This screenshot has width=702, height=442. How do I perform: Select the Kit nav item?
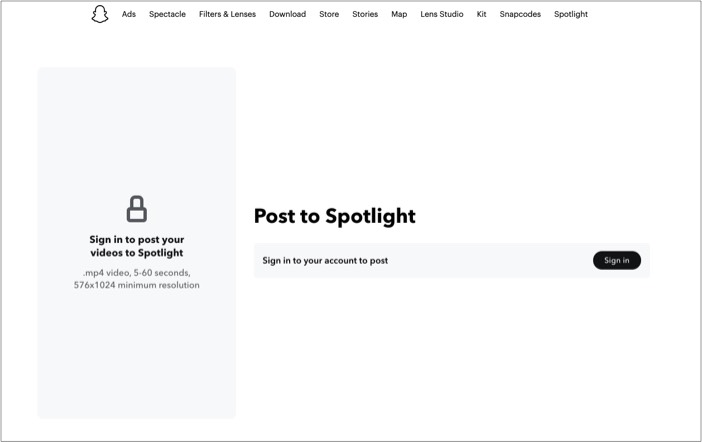(481, 14)
